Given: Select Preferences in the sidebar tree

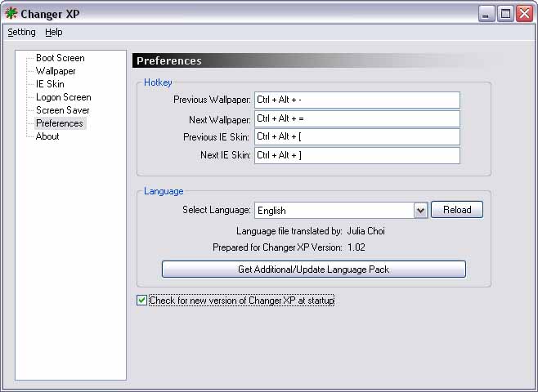Looking at the screenshot, I should (59, 123).
